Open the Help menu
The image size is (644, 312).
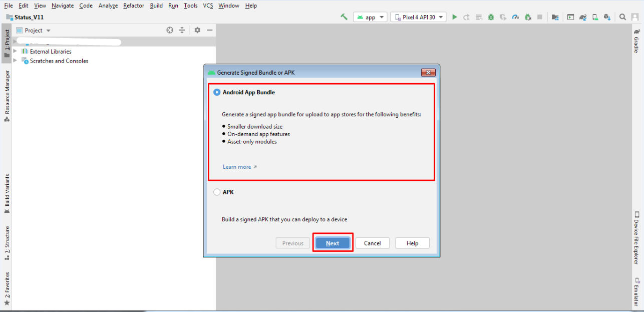(x=251, y=6)
